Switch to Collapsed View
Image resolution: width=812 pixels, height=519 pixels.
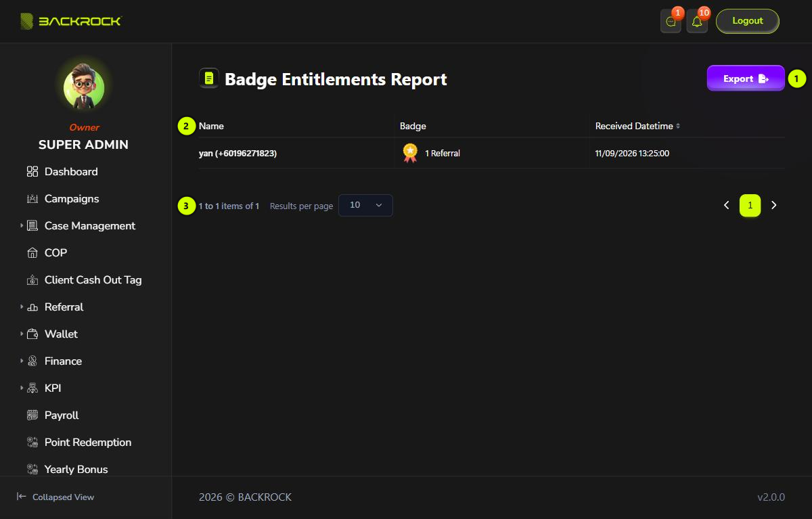click(55, 497)
